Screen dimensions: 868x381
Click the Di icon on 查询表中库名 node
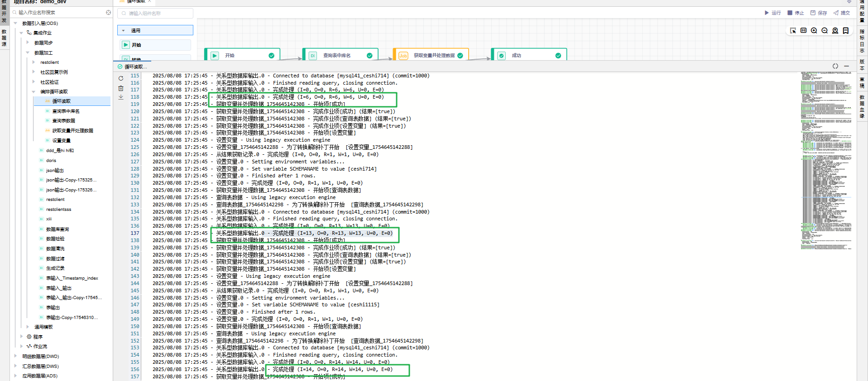click(x=312, y=56)
